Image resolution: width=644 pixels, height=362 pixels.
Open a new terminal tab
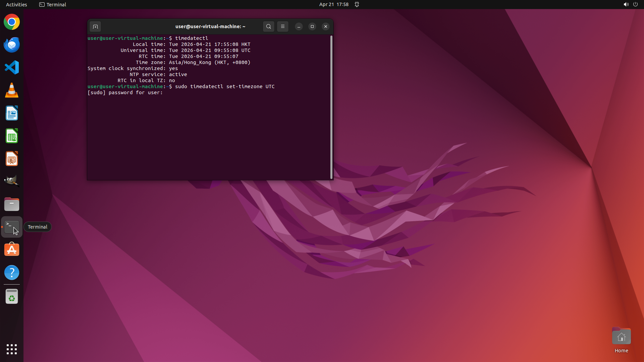[95, 26]
